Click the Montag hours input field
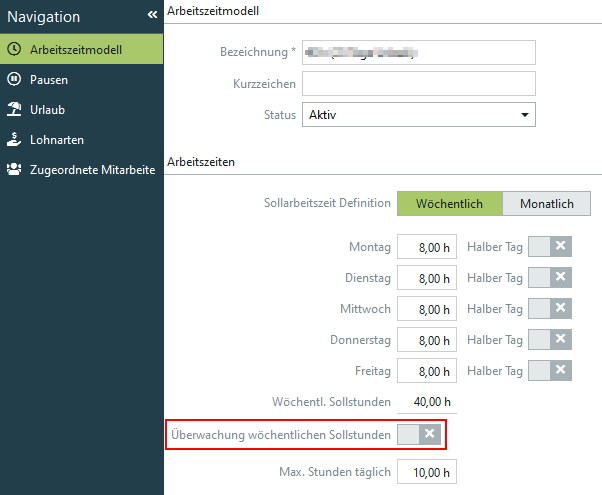This screenshot has width=602, height=495. click(426, 247)
